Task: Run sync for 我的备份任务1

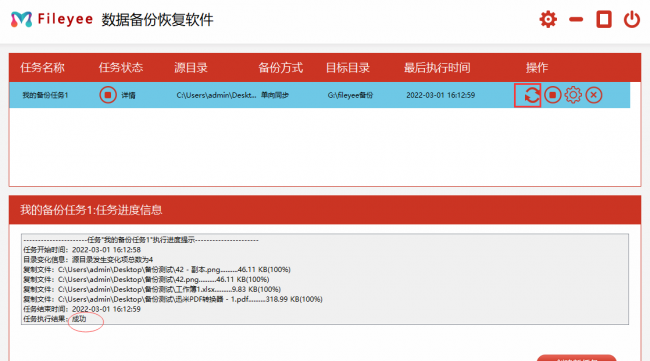Action: pos(531,95)
